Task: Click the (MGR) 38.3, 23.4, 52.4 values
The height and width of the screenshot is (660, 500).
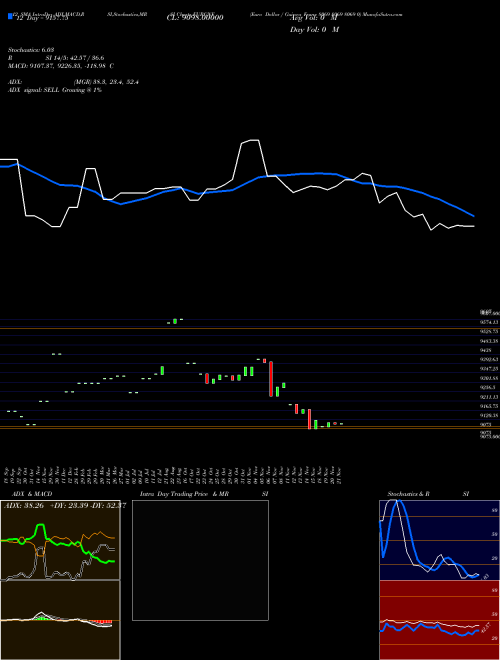Action: tap(106, 82)
